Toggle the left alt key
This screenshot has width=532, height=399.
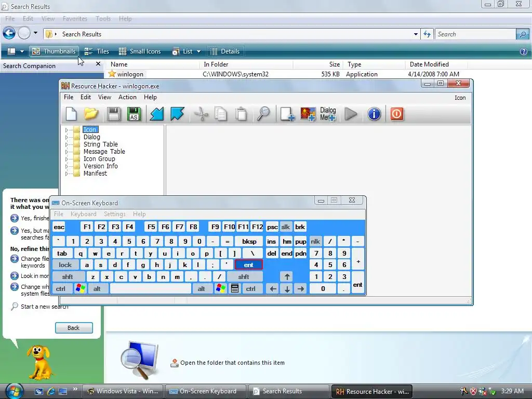[97, 288]
